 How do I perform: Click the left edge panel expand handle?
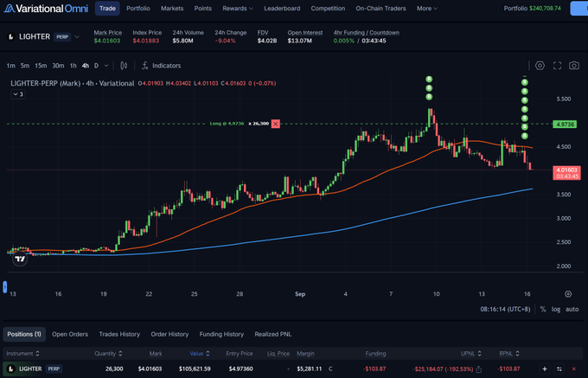coord(4,287)
